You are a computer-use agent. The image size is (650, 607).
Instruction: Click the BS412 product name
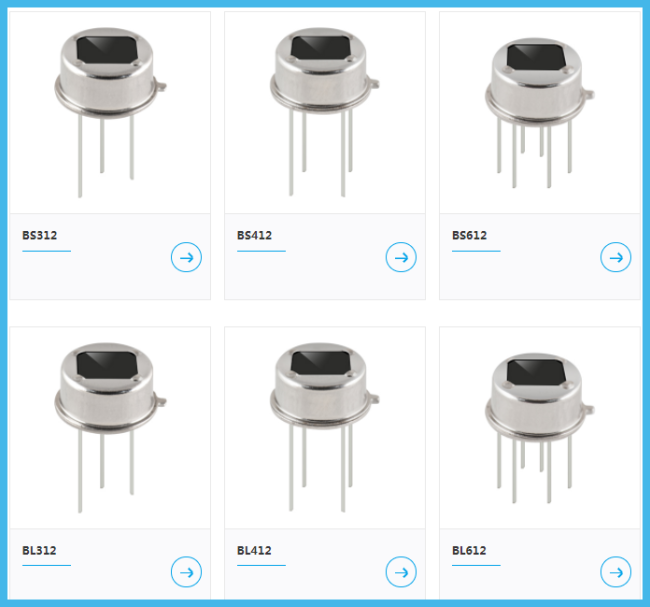click(254, 235)
